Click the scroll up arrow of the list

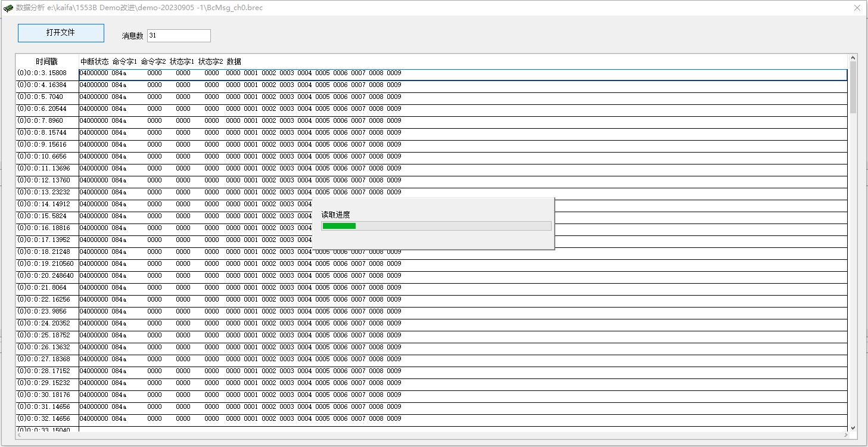pos(853,58)
